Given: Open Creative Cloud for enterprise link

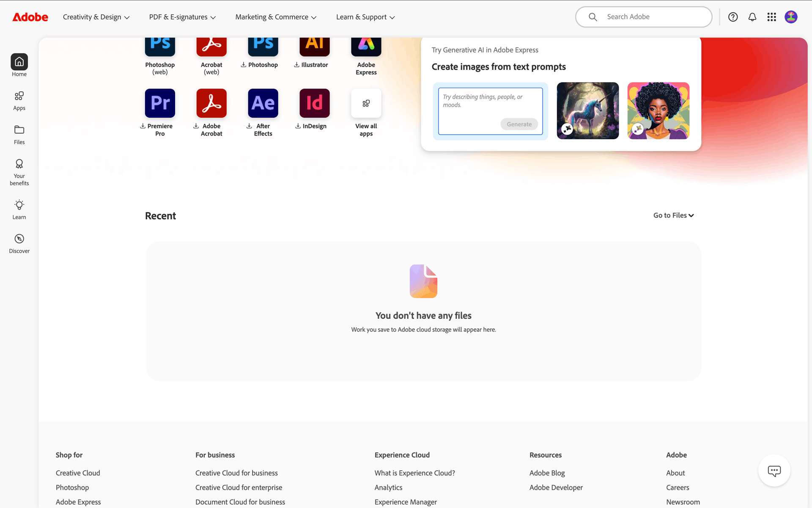Looking at the screenshot, I should (x=239, y=487).
